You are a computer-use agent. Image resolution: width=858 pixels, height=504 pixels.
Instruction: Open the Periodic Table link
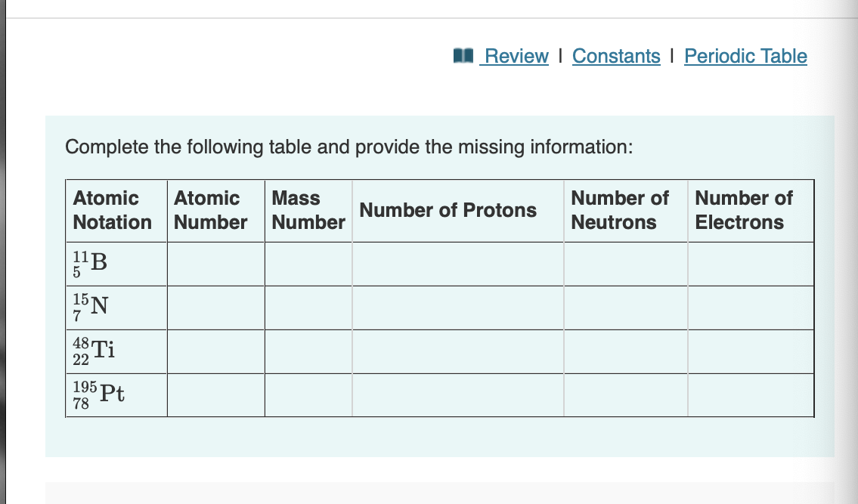[745, 56]
